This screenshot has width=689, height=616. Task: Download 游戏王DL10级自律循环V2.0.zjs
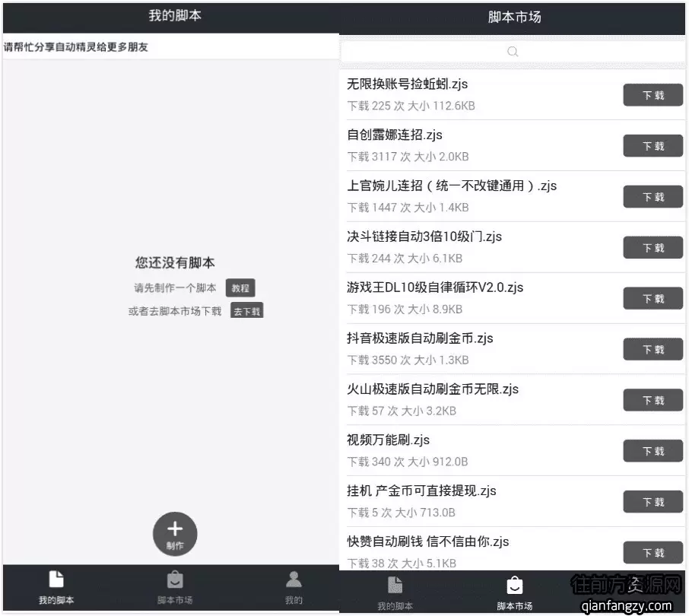click(x=653, y=299)
